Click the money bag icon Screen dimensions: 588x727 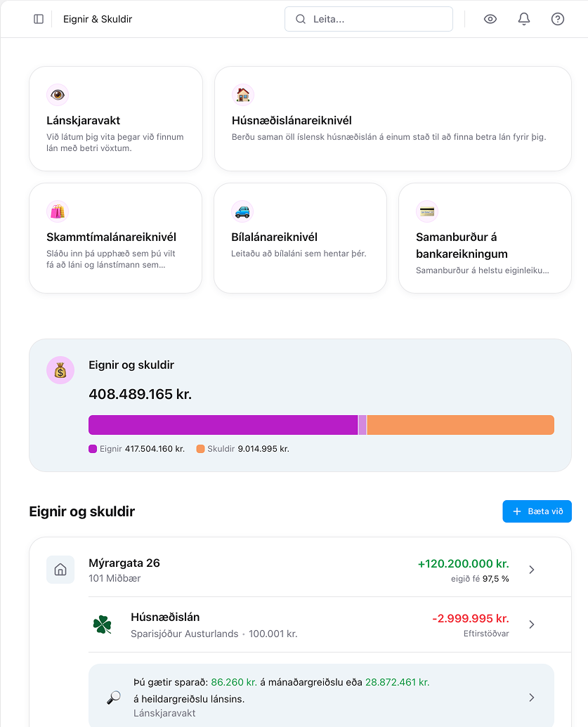coord(60,370)
